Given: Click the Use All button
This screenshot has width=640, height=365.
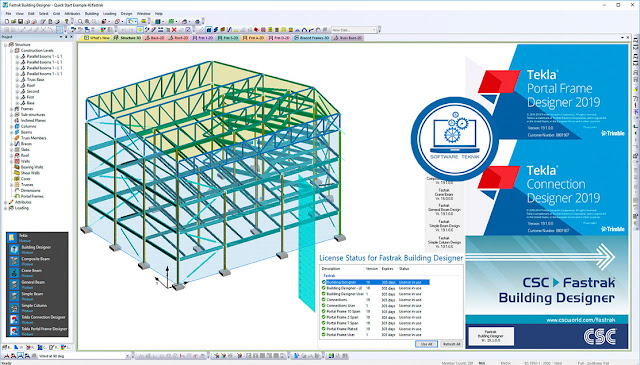Looking at the screenshot, I should [426, 344].
